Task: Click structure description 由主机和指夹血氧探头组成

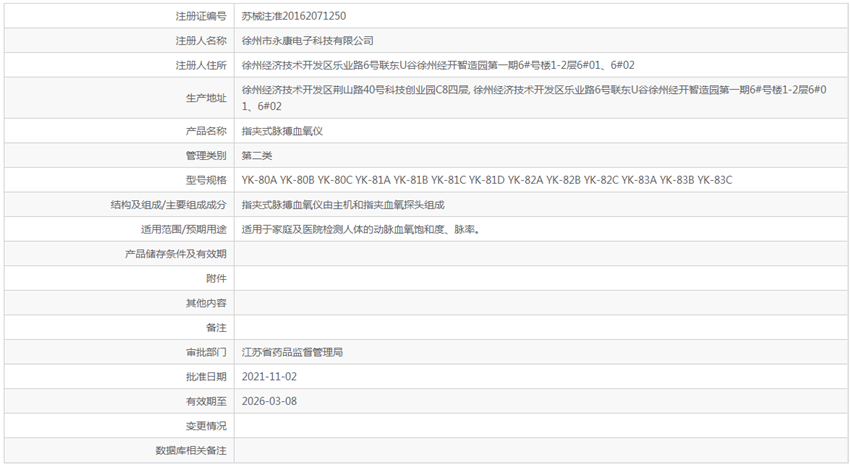Action: tap(343, 205)
